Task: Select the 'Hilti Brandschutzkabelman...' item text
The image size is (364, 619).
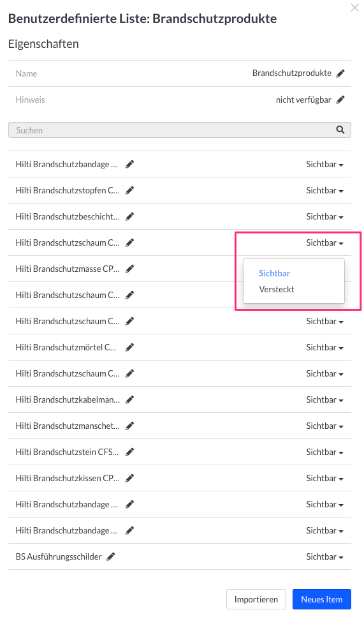Action: (x=68, y=399)
